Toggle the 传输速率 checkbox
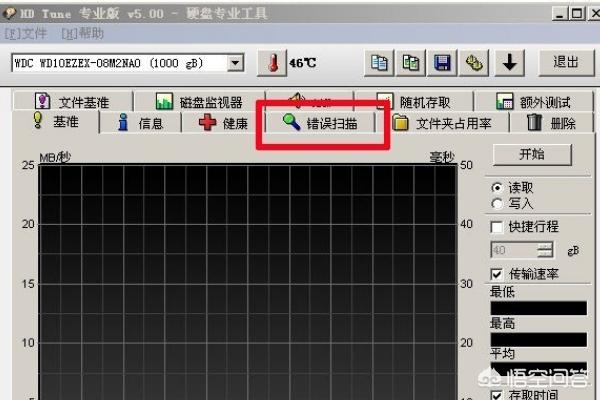 pos(497,274)
